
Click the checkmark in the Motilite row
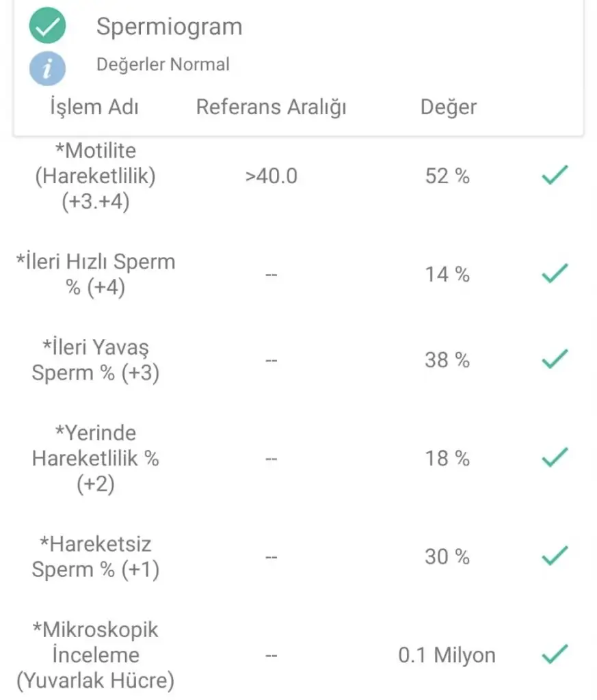tap(554, 176)
